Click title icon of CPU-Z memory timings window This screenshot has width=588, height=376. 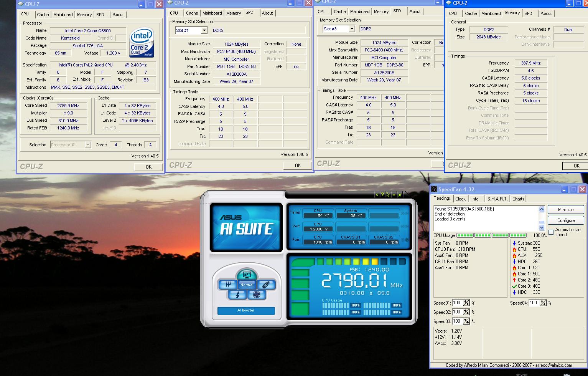point(449,3)
